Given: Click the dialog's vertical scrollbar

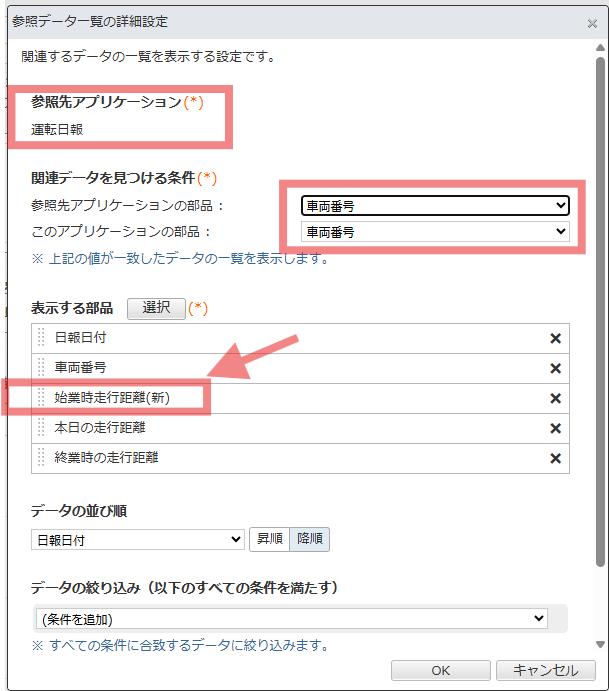Looking at the screenshot, I should point(599,300).
